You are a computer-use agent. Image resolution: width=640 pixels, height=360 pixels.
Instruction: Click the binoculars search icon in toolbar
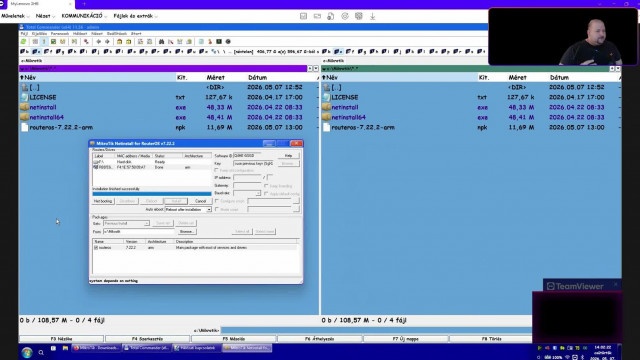point(162,42)
